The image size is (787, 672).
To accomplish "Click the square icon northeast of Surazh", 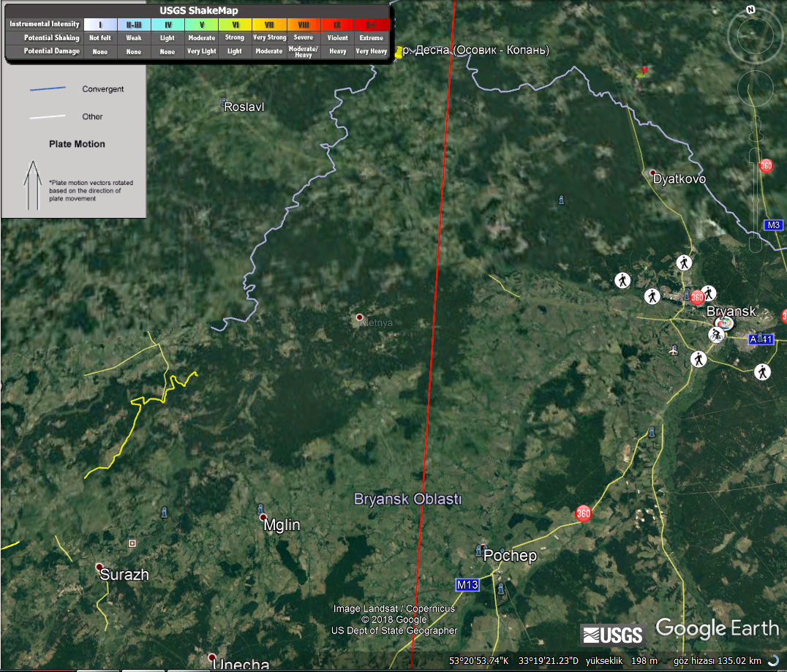I will (x=132, y=543).
